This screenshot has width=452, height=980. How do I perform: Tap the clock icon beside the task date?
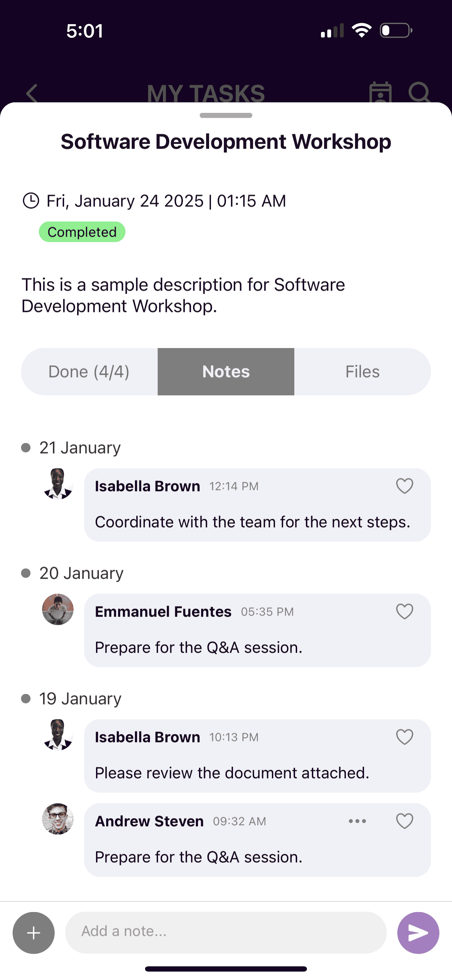(31, 201)
